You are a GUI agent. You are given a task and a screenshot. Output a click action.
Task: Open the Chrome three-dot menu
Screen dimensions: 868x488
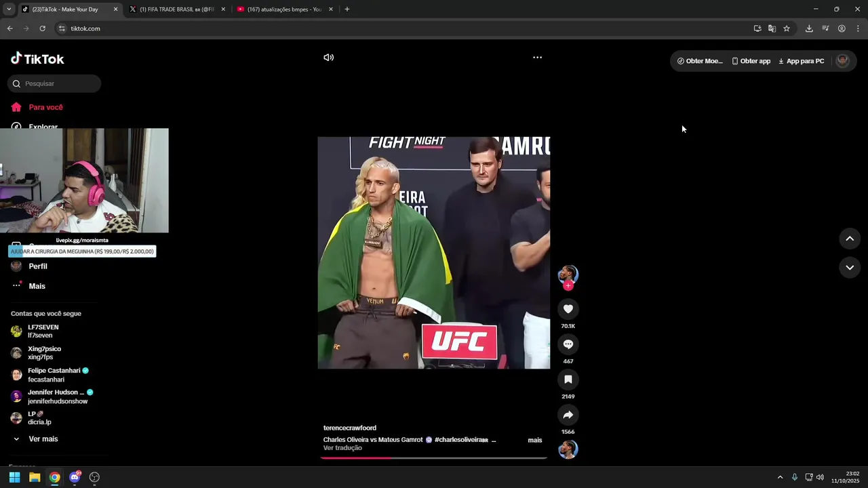click(858, 28)
